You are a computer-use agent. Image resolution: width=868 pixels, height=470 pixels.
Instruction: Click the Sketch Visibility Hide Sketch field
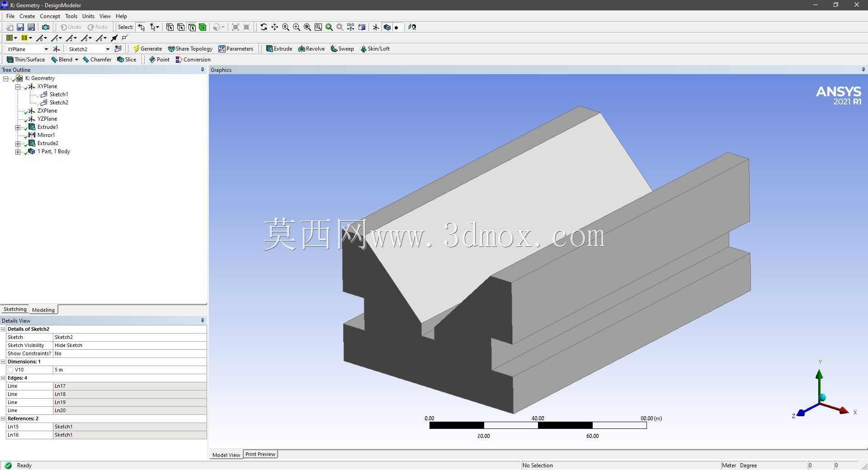tap(130, 345)
